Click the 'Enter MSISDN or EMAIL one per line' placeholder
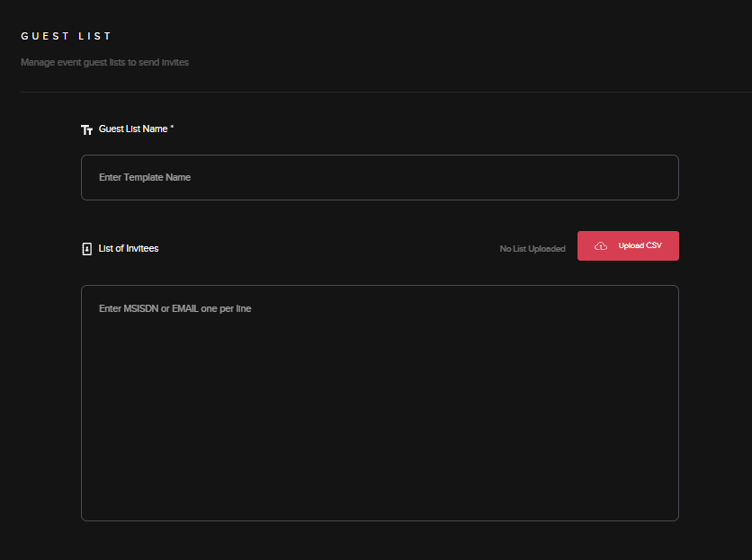 175,308
